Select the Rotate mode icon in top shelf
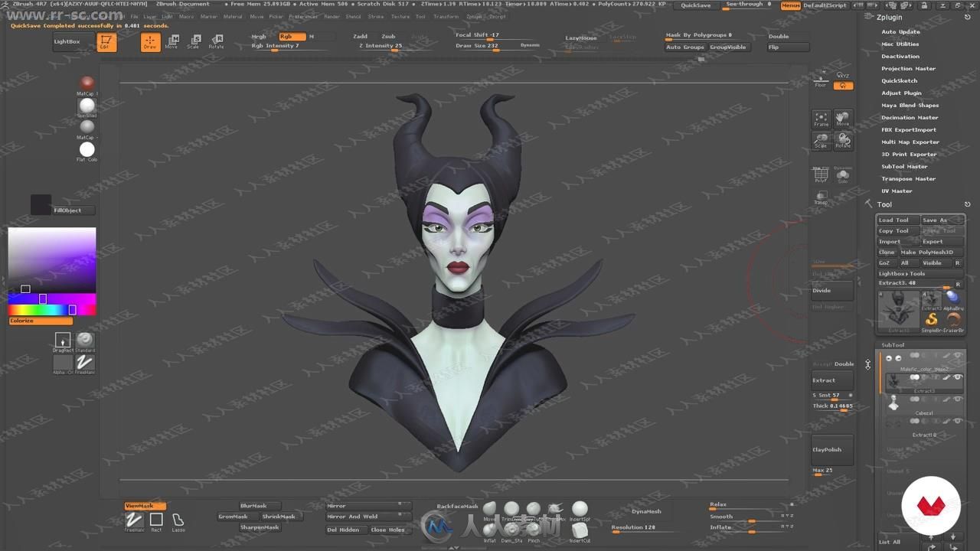980x551 pixels. tap(217, 41)
